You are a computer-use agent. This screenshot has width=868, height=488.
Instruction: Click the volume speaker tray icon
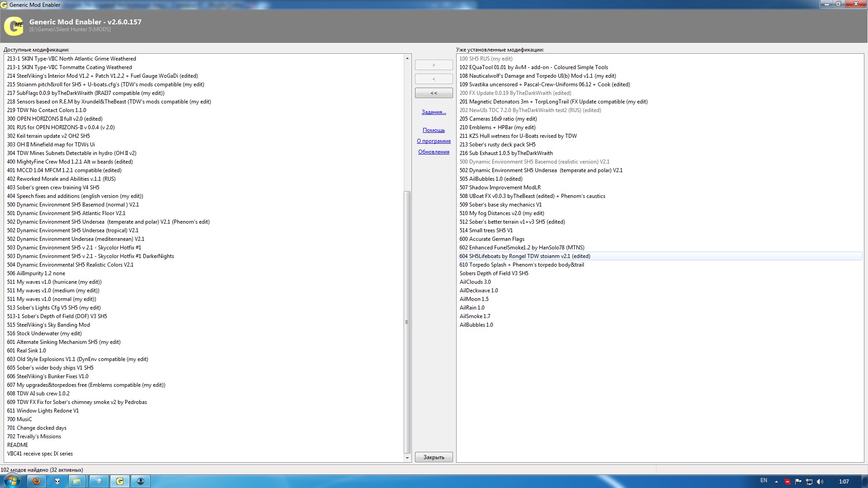(x=820, y=482)
